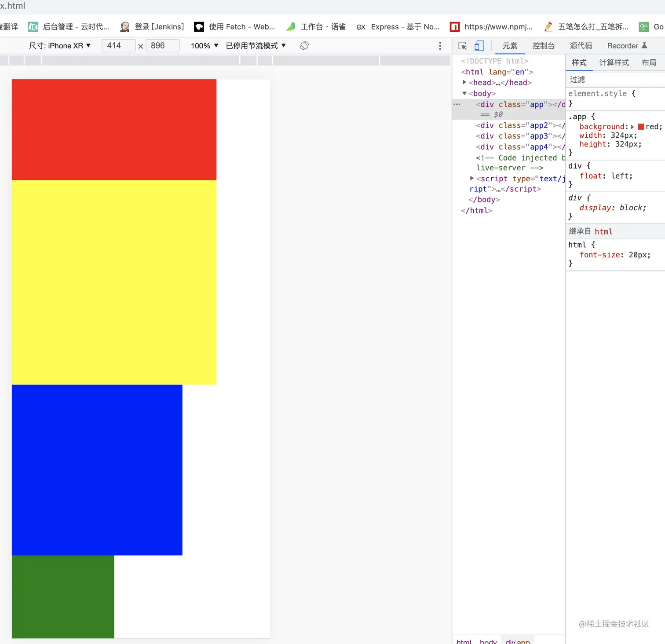Click the display block declaration

tap(613, 208)
